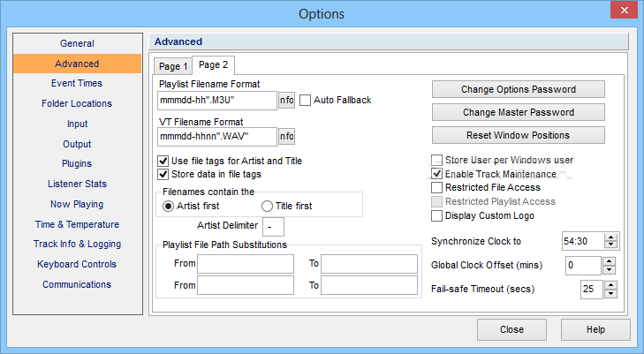
Task: Click the first From path substitution field
Action: point(246,264)
